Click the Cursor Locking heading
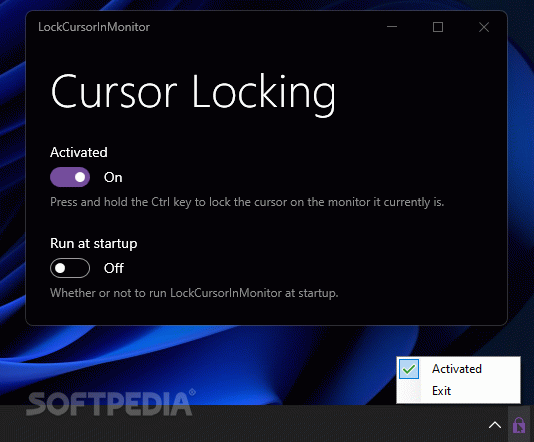534x442 pixels. 193,93
